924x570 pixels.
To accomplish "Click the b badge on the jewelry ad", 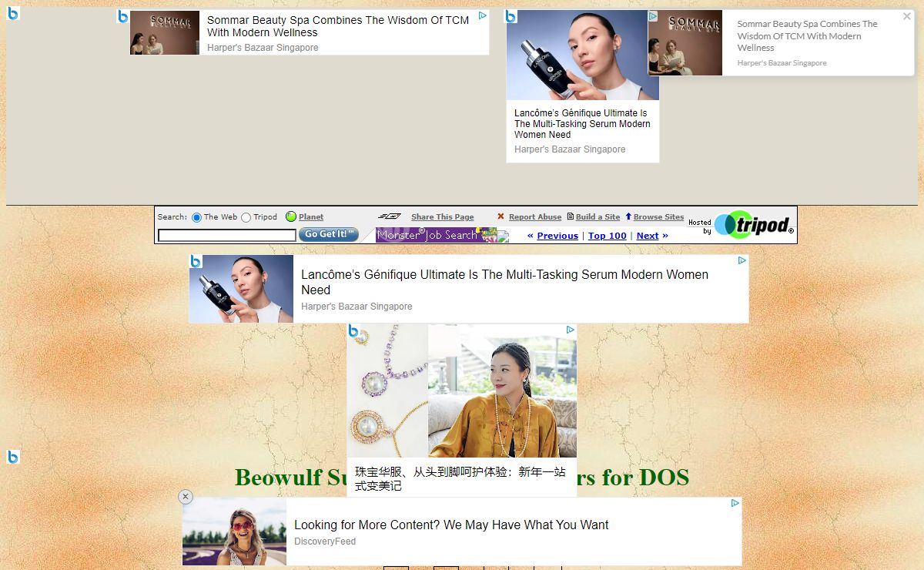I will [x=353, y=331].
